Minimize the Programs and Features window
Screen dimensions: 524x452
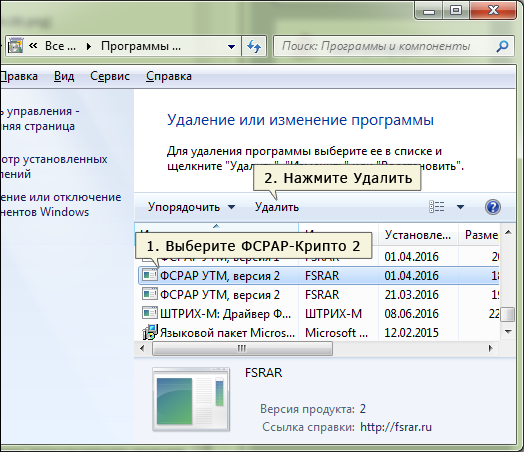click(429, 11)
